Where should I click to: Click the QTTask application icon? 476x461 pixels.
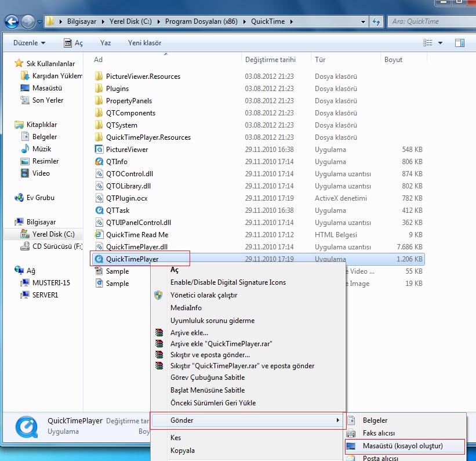(99, 210)
